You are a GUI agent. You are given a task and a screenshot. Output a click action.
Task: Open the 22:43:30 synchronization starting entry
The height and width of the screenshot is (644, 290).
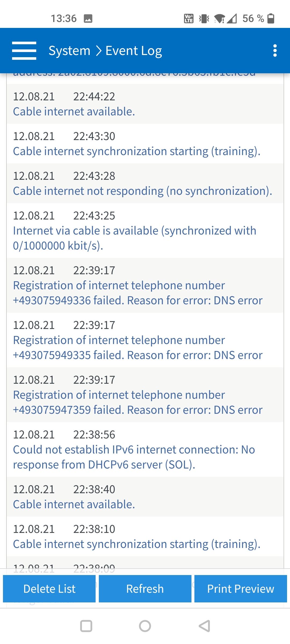click(x=145, y=144)
